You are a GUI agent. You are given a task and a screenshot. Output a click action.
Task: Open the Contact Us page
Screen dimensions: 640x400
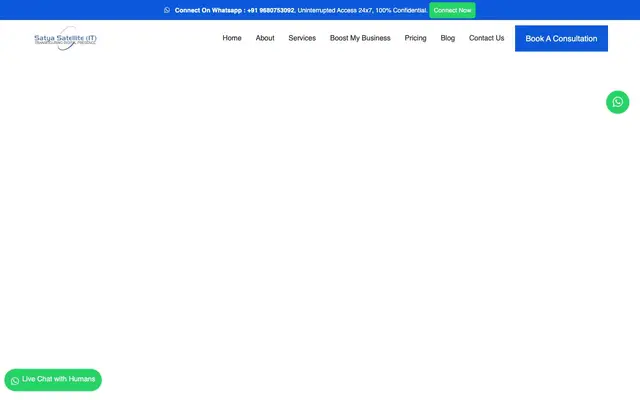point(486,38)
